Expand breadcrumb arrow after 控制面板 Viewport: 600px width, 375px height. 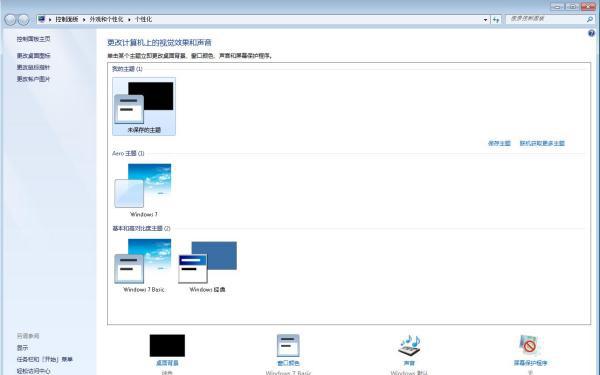coord(84,19)
